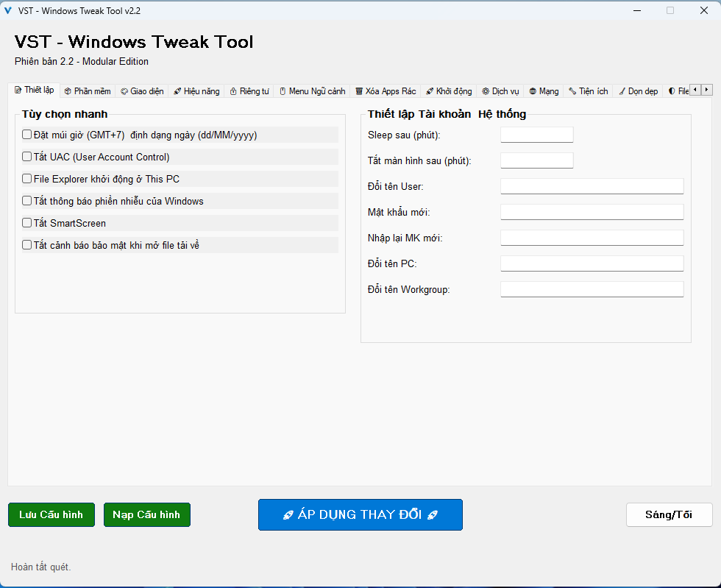Toggle theme with Sáng/Tối button
Image resolution: width=721 pixels, height=588 pixels.
669,514
